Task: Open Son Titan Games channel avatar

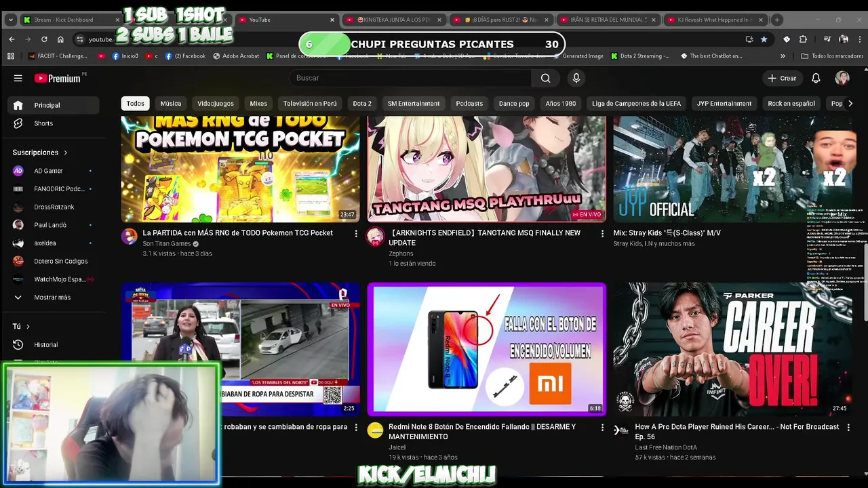Action: [x=129, y=236]
